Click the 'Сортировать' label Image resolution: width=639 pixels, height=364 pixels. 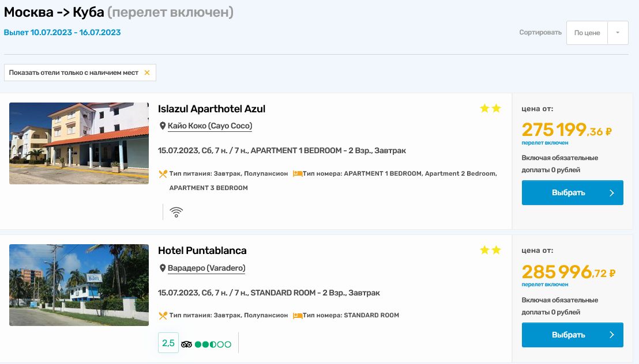pos(540,32)
